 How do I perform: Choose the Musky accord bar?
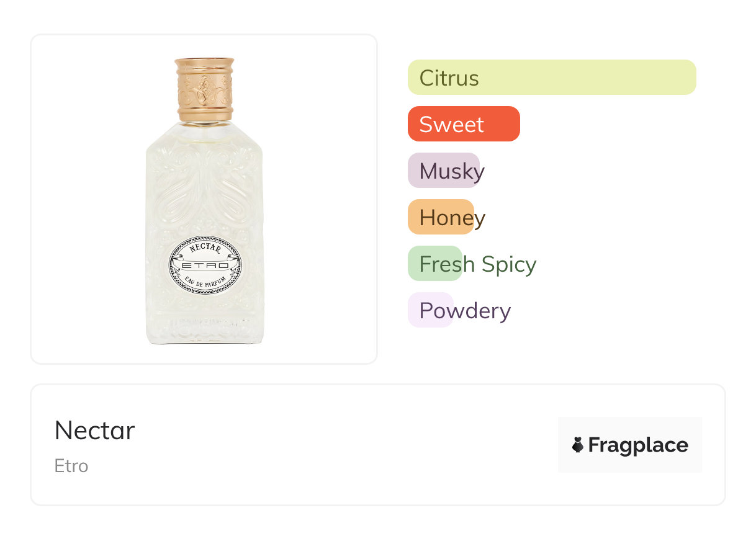pyautogui.click(x=444, y=171)
